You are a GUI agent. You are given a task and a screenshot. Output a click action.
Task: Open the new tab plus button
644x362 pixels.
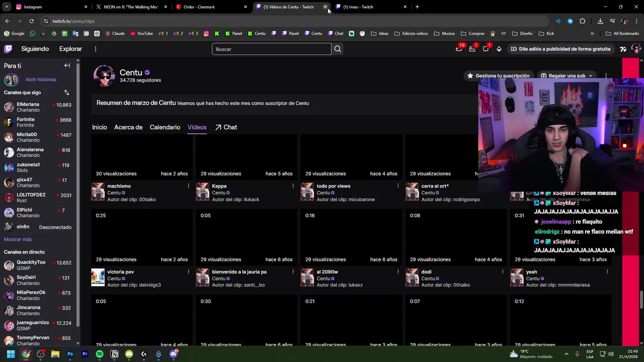pyautogui.click(x=417, y=7)
